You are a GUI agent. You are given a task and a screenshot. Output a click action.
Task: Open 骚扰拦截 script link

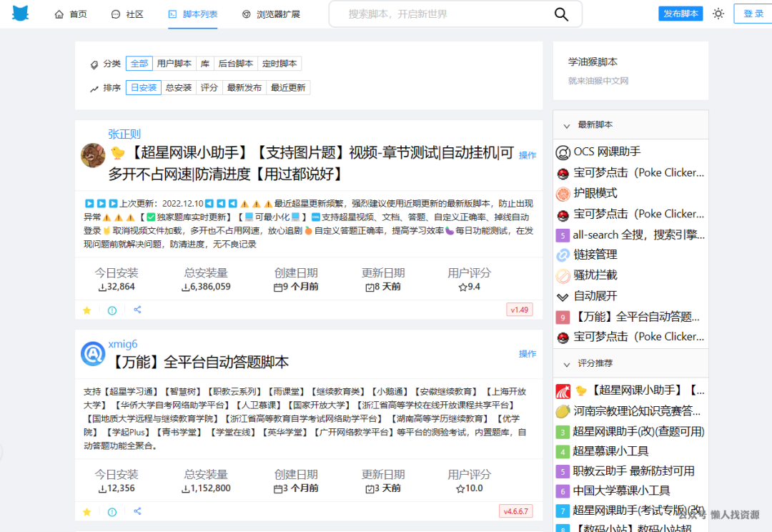(595, 275)
